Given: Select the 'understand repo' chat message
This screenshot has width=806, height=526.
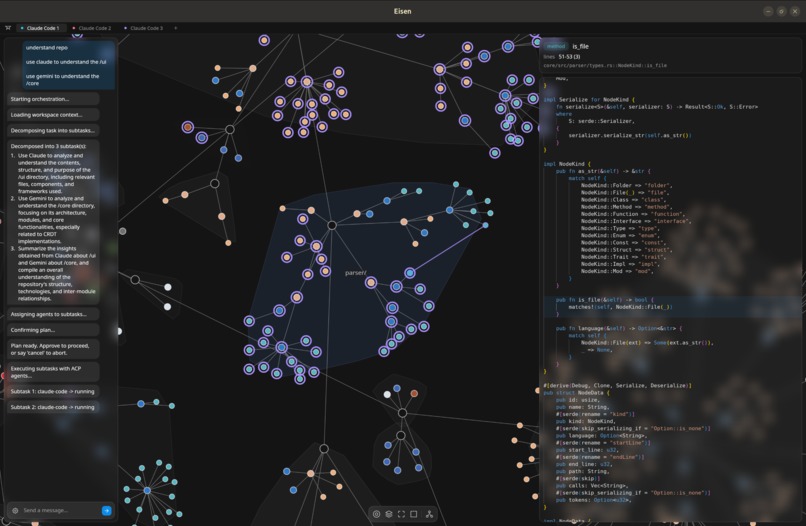Looking at the screenshot, I should tap(47, 48).
